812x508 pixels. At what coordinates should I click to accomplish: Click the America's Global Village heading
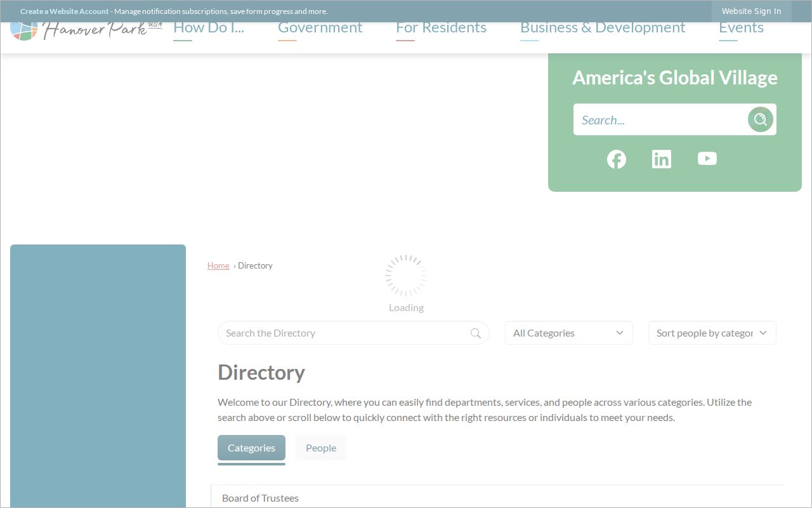(x=675, y=77)
